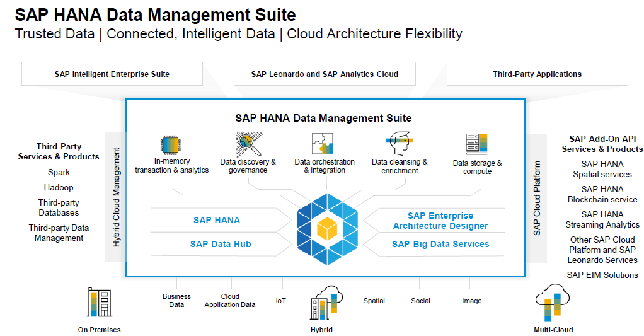Select Hadoop under Third-Party Services

click(59, 187)
